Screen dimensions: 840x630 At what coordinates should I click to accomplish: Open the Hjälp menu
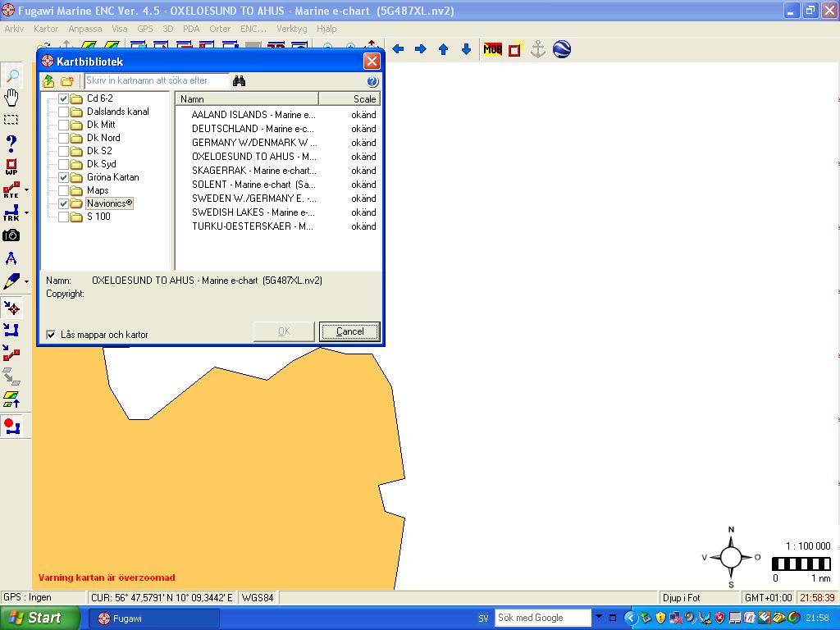(326, 29)
